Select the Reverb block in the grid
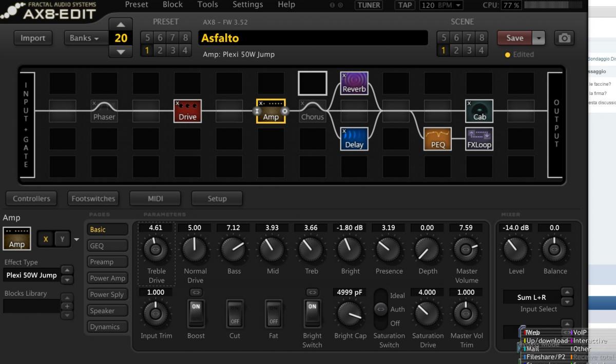Image resolution: width=616 pixels, height=364 pixels. [x=354, y=84]
